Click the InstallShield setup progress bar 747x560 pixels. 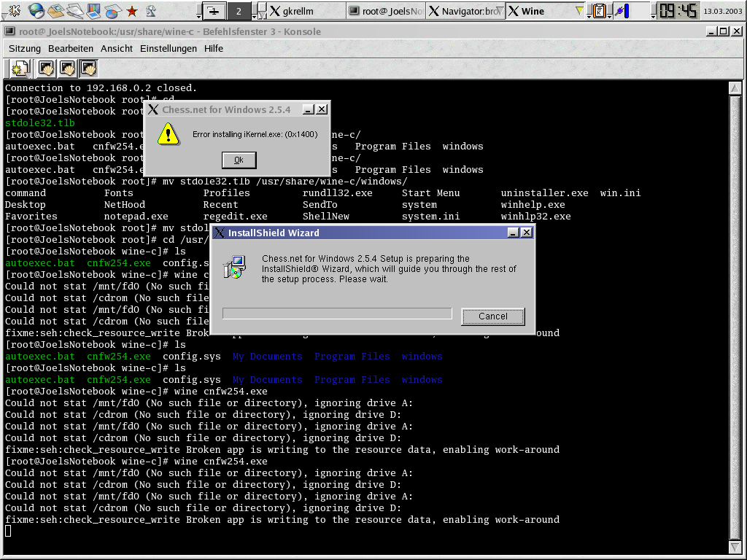[x=337, y=314]
